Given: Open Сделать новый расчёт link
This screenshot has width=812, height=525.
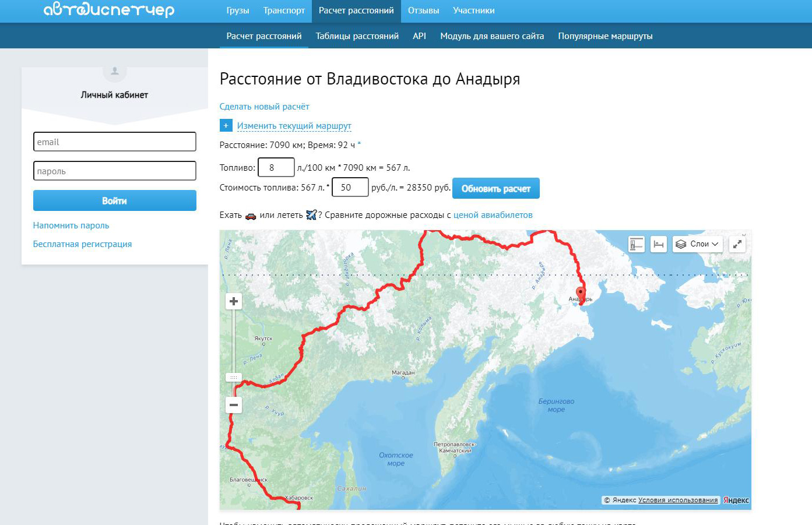Looking at the screenshot, I should tap(264, 107).
